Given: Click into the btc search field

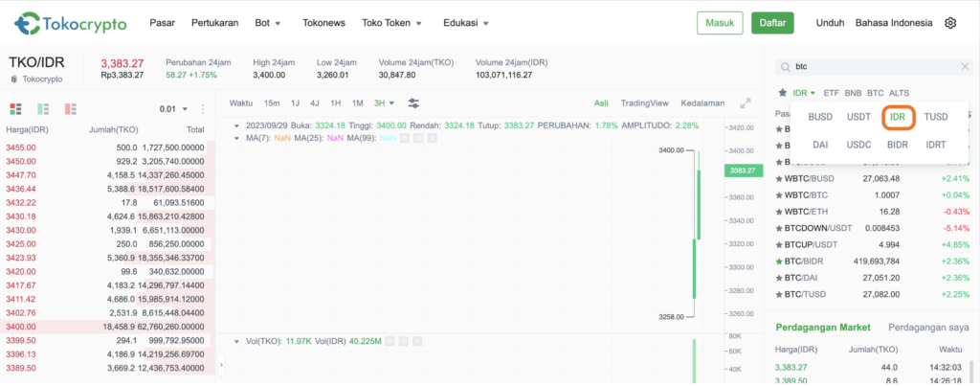Looking at the screenshot, I should coord(874,66).
